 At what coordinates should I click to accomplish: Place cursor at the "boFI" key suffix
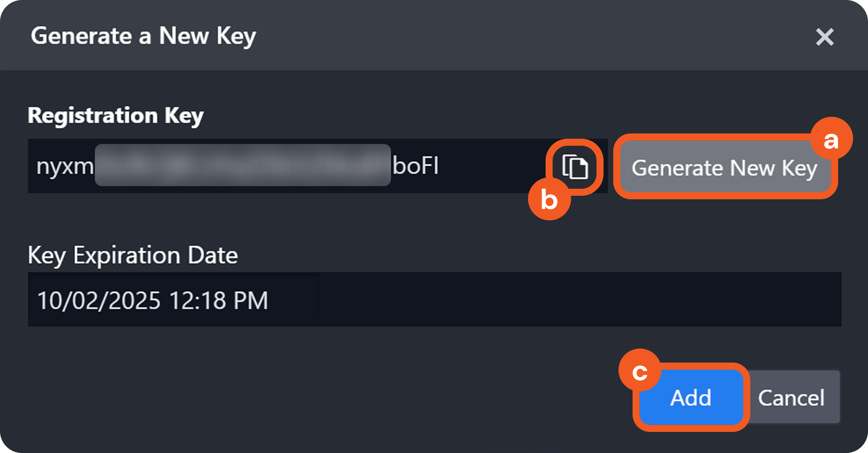tap(415, 166)
